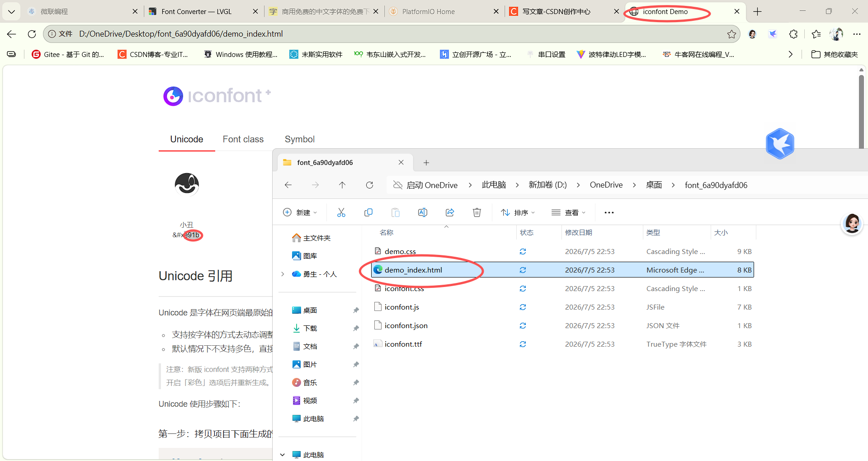Image resolution: width=868 pixels, height=461 pixels.
Task: Click the iconfont logo
Action: (217, 96)
